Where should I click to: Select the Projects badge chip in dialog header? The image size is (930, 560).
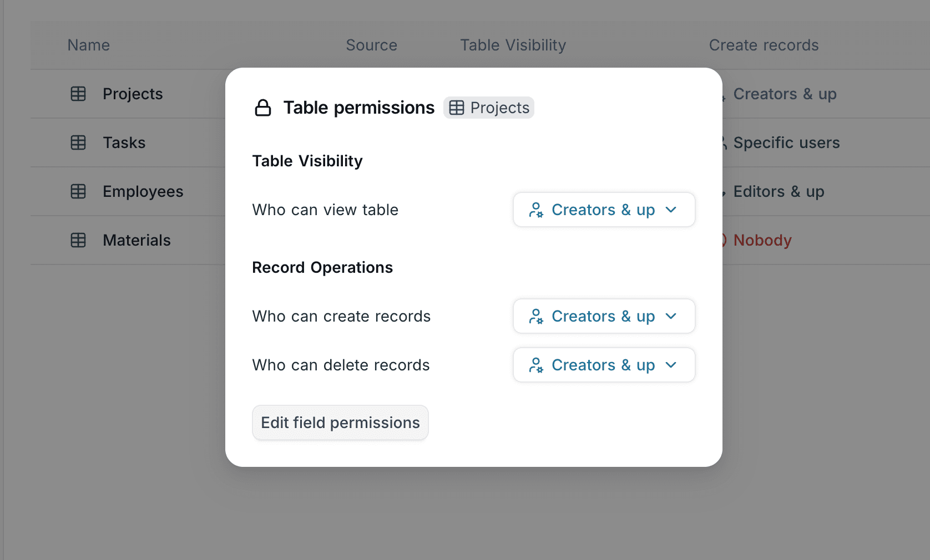point(488,108)
